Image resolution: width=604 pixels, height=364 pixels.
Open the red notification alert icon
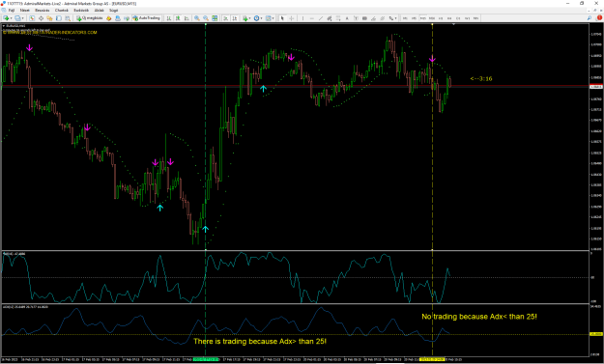tap(599, 18)
